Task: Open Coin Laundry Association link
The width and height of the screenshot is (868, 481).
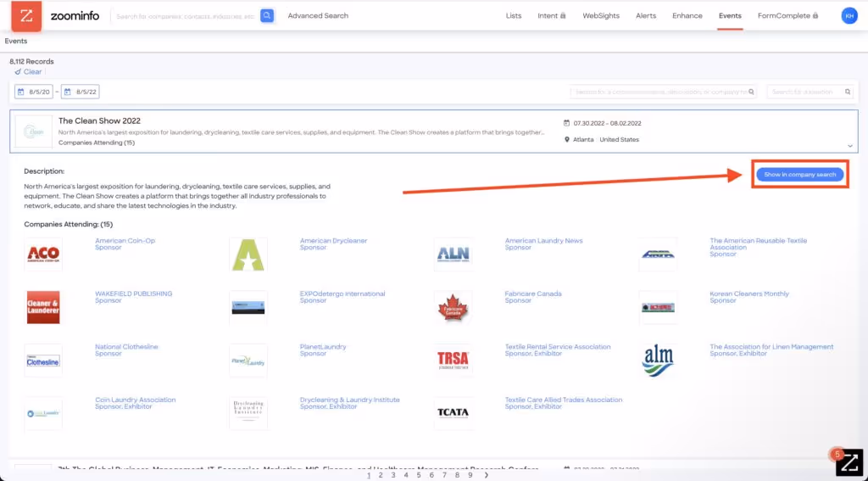Action: pyautogui.click(x=135, y=400)
